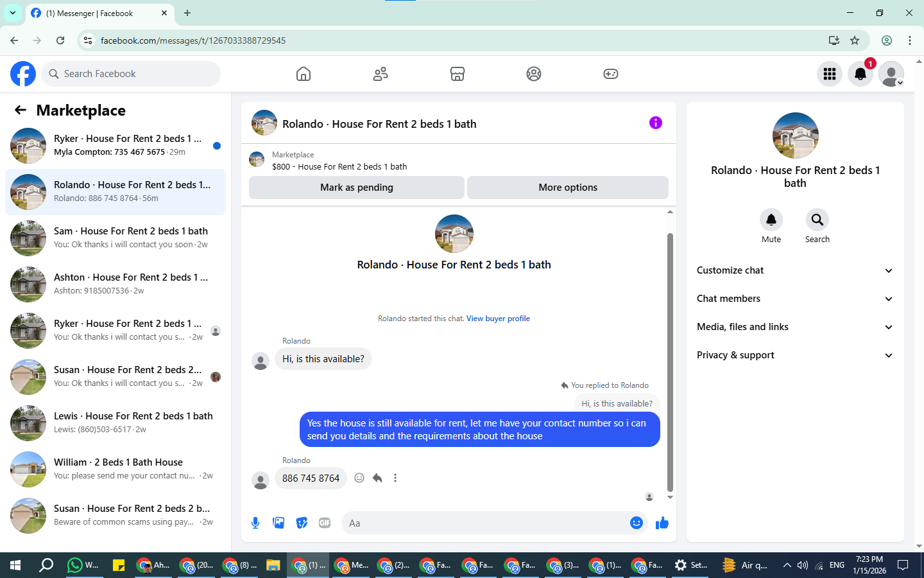Image resolution: width=924 pixels, height=578 pixels.
Task: Select the Rolando conversation in list
Action: [116, 191]
